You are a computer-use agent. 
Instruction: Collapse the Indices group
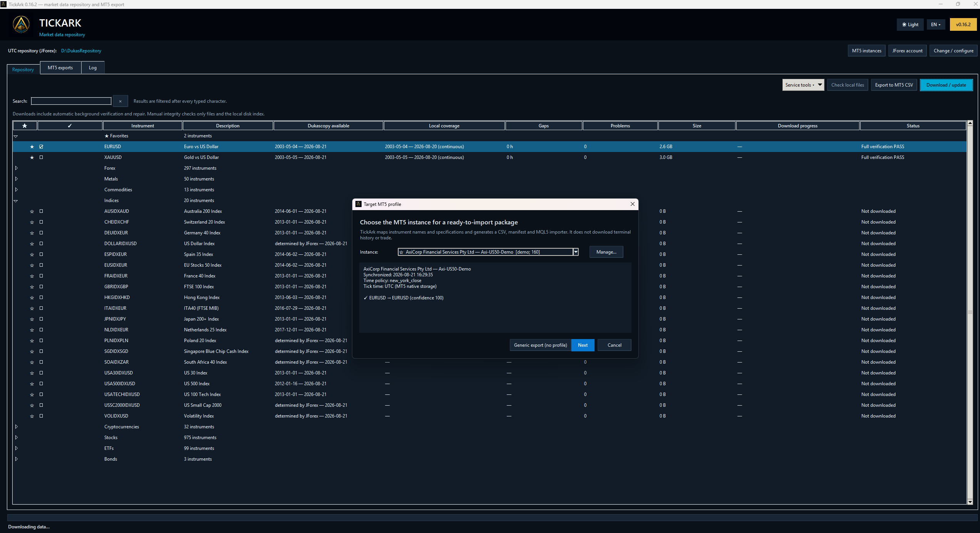tap(16, 201)
